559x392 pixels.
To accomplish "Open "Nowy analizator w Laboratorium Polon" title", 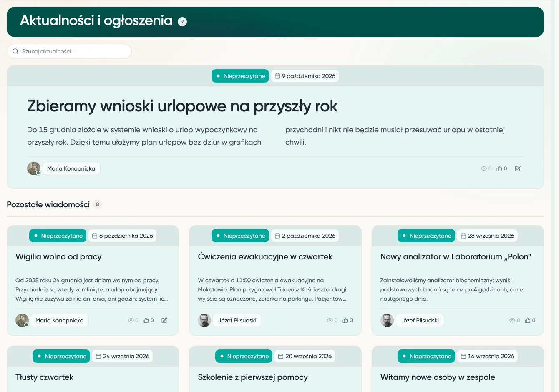I will pyautogui.click(x=456, y=257).
